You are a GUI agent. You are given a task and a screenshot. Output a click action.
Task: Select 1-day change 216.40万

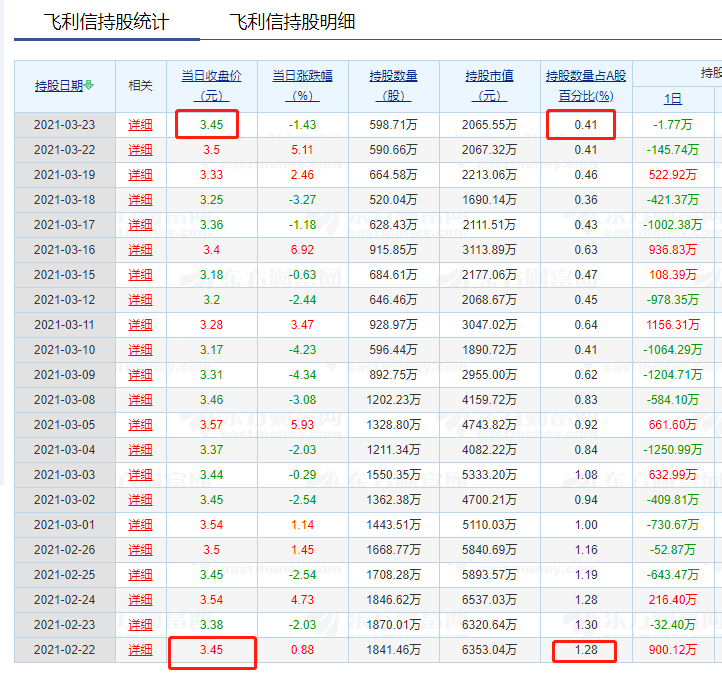point(673,600)
